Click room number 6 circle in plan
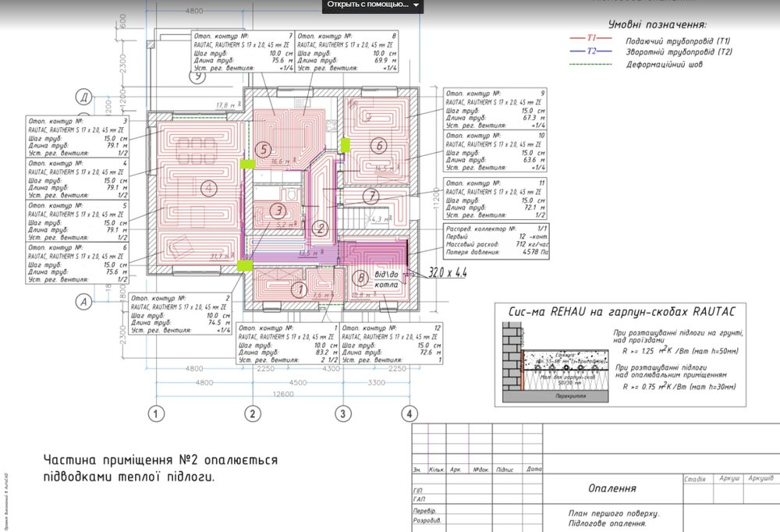 (x=379, y=145)
